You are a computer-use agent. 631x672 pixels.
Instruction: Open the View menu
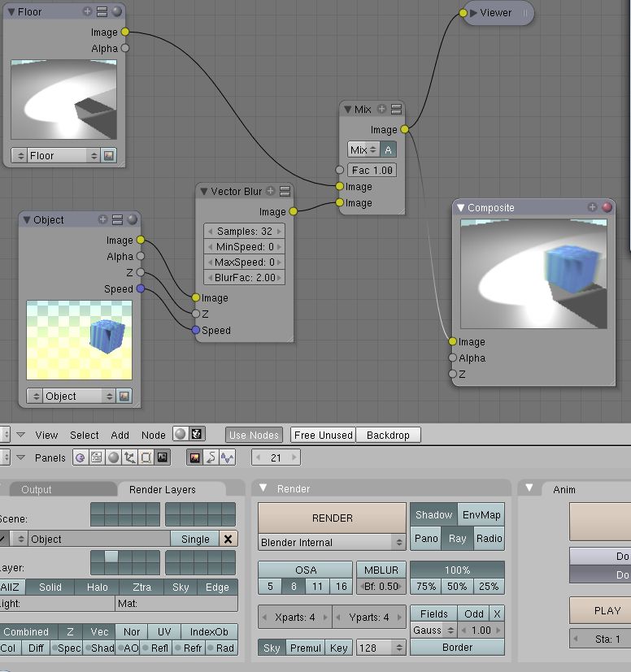pos(46,435)
